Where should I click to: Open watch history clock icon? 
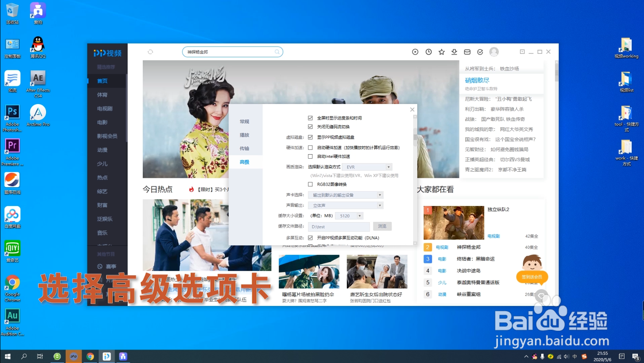429,52
